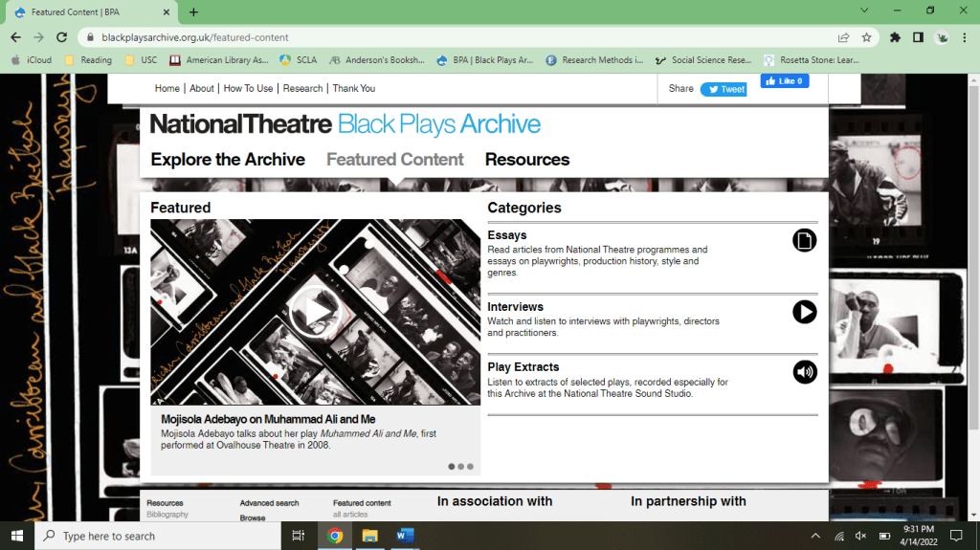Viewport: 980px width, 550px height.
Task: Click the Facebook Like button
Action: point(784,81)
